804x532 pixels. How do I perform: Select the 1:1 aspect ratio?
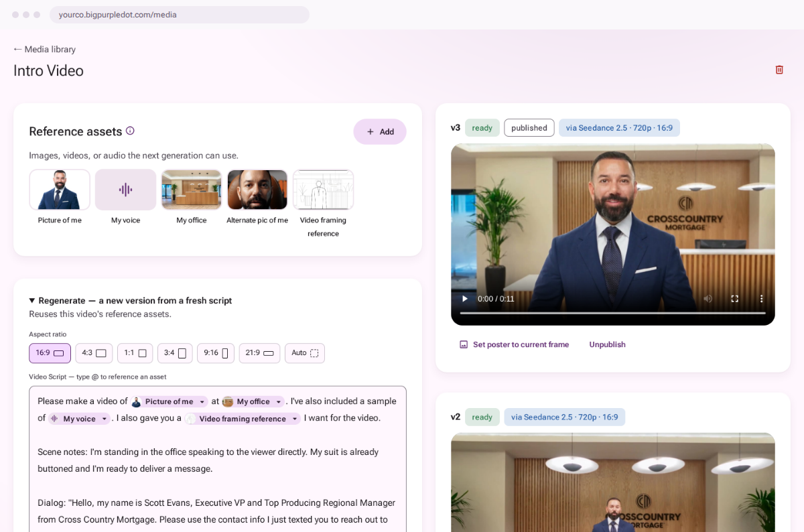135,353
